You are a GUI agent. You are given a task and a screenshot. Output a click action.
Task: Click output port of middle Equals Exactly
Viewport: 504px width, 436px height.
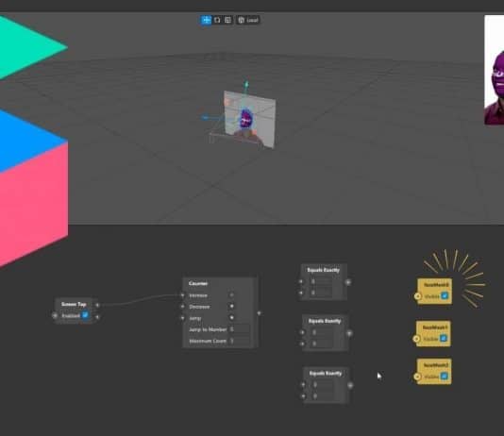pos(349,333)
